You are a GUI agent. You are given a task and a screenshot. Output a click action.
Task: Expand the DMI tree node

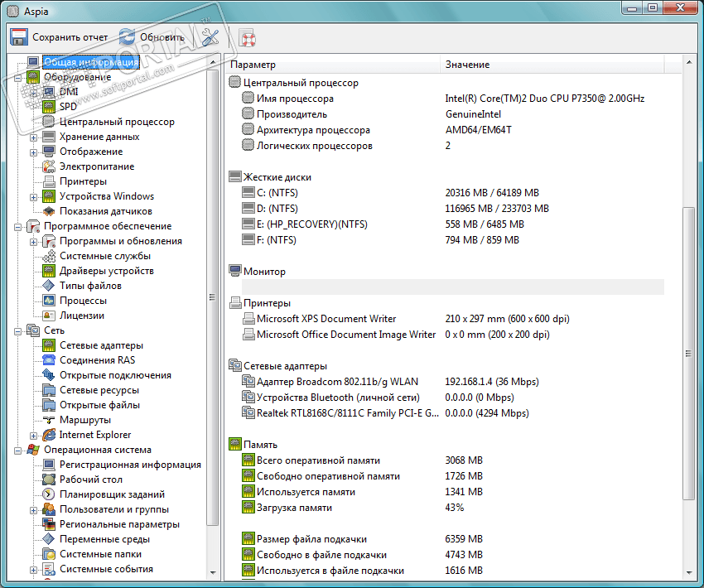(x=33, y=93)
